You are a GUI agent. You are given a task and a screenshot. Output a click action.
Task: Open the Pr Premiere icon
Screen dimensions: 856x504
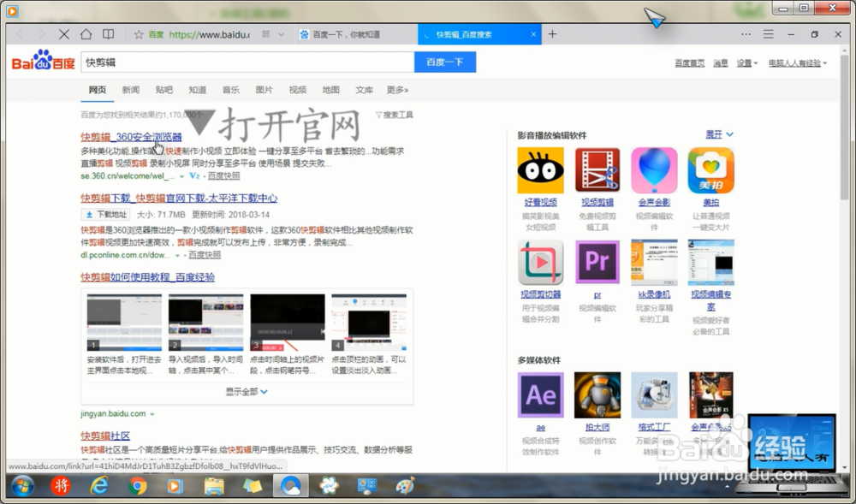597,263
